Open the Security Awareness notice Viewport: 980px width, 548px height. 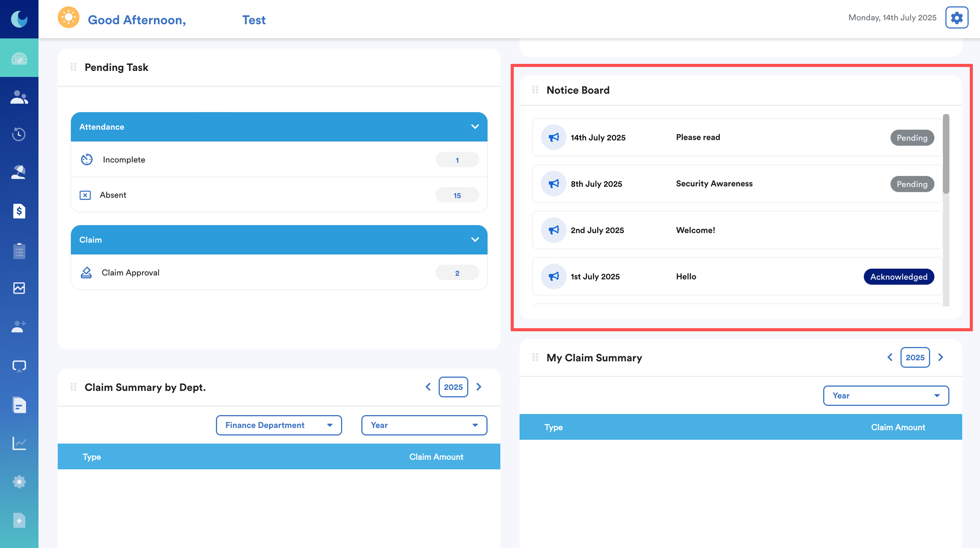pyautogui.click(x=714, y=184)
